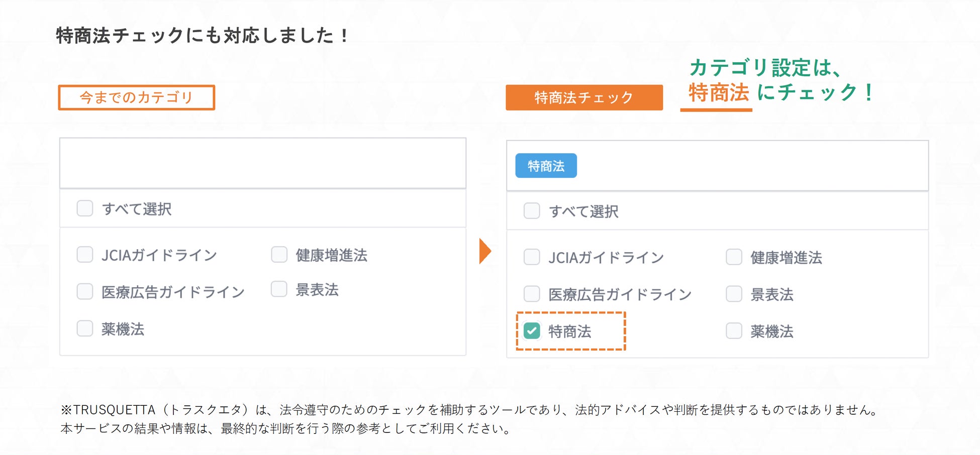Screen dimensions: 980x455
Task: Check 景表法 in the 特商法チェック panel
Action: 734,294
